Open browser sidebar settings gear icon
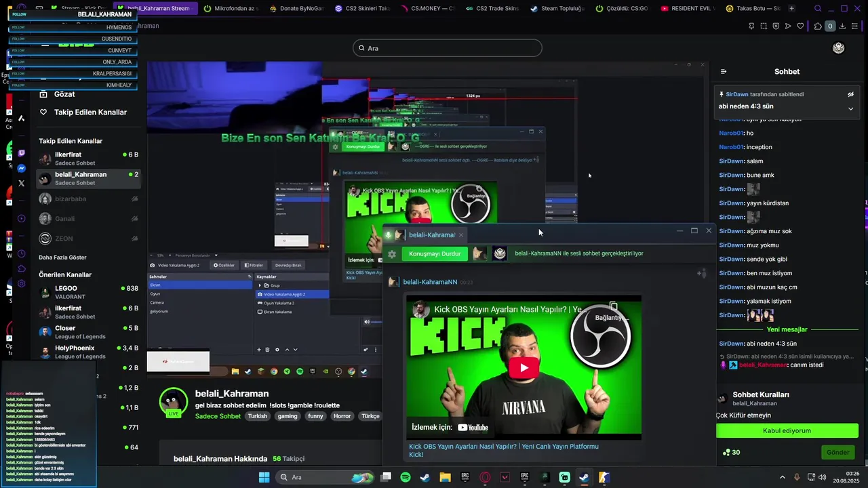The width and height of the screenshot is (868, 488). (x=21, y=283)
